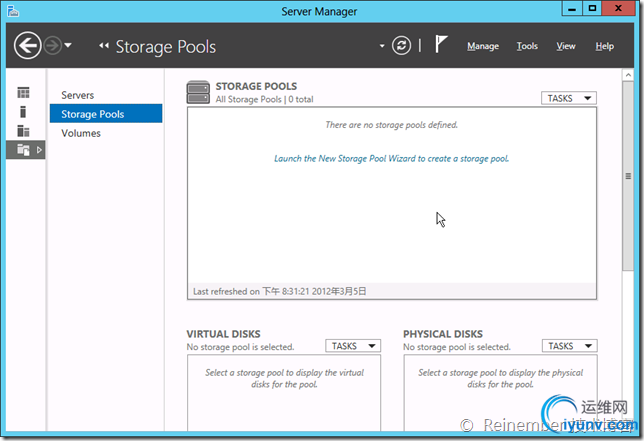Expand File and Storage Services arrow

(x=39, y=150)
